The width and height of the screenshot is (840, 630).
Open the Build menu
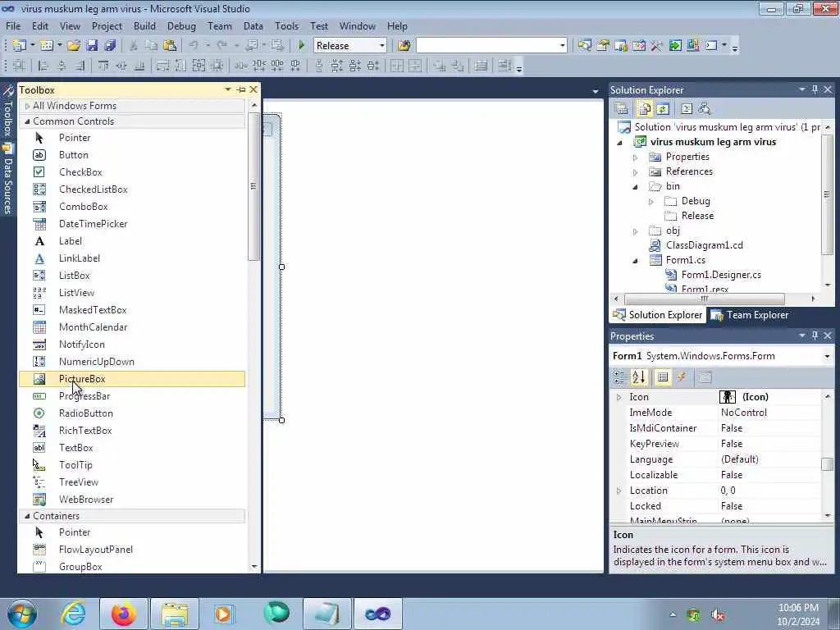coord(144,25)
